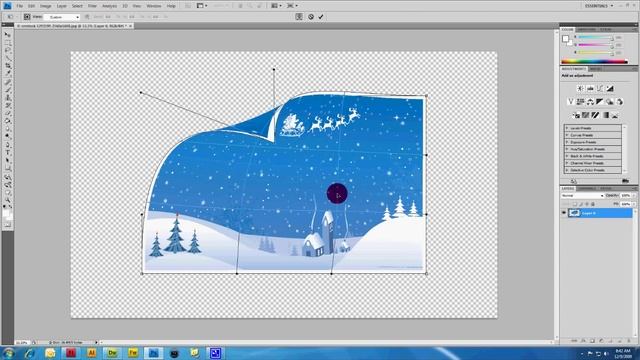
Task: Select the Rectangular Marquee tool
Action: 7,43
